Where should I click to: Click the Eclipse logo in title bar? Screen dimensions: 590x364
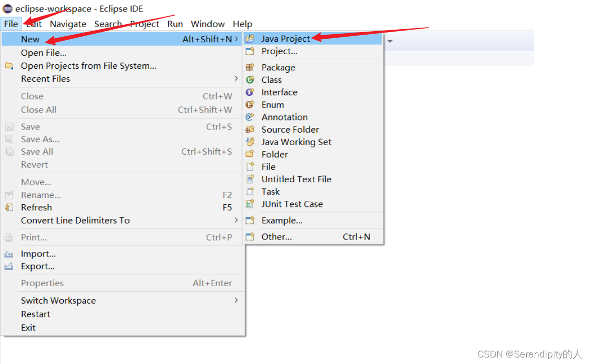pos(8,8)
